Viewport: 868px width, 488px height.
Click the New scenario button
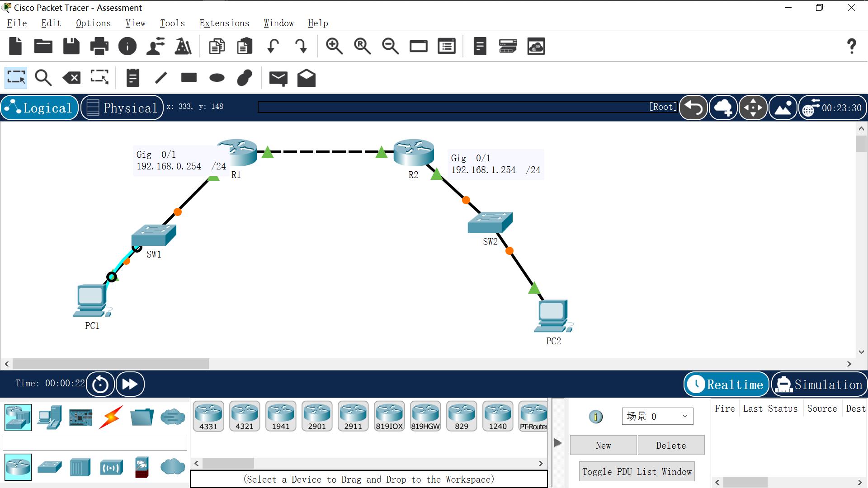(x=604, y=445)
